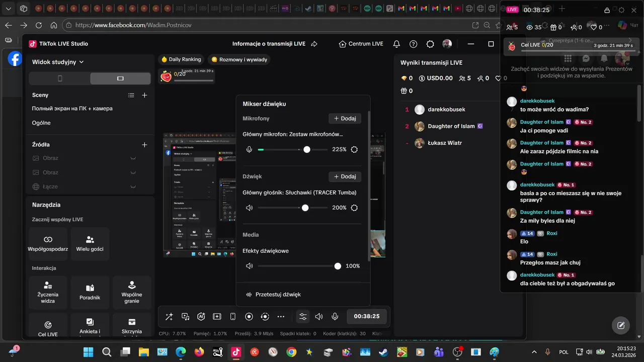The width and height of the screenshot is (644, 362).
Task: Open microphone settings gear next to 225%
Action: 354,149
